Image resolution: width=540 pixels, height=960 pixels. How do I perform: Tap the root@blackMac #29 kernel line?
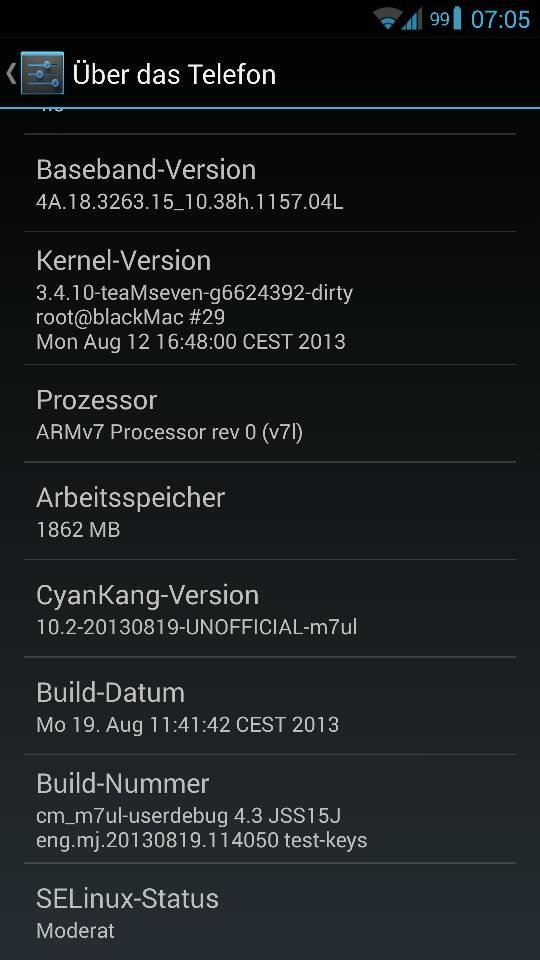click(x=130, y=317)
